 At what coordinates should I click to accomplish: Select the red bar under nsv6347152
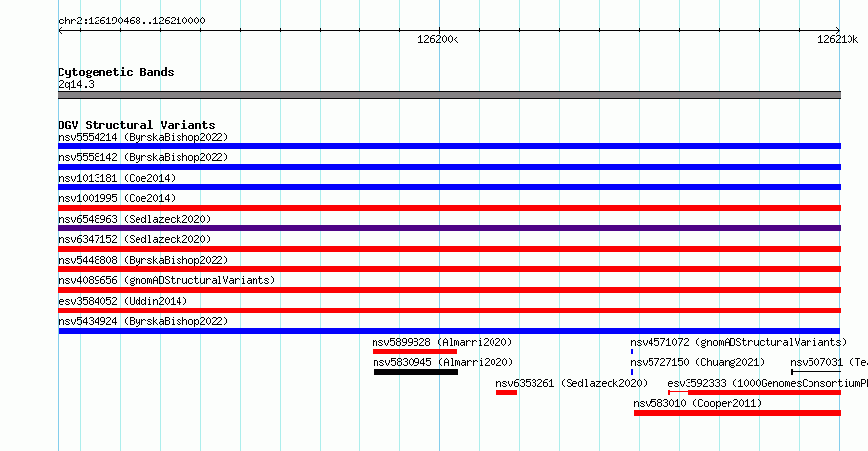point(449,249)
